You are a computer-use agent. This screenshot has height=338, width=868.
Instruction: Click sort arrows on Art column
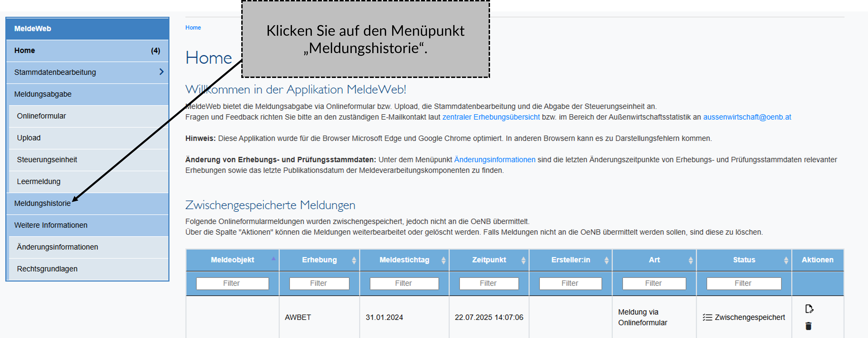pyautogui.click(x=691, y=260)
